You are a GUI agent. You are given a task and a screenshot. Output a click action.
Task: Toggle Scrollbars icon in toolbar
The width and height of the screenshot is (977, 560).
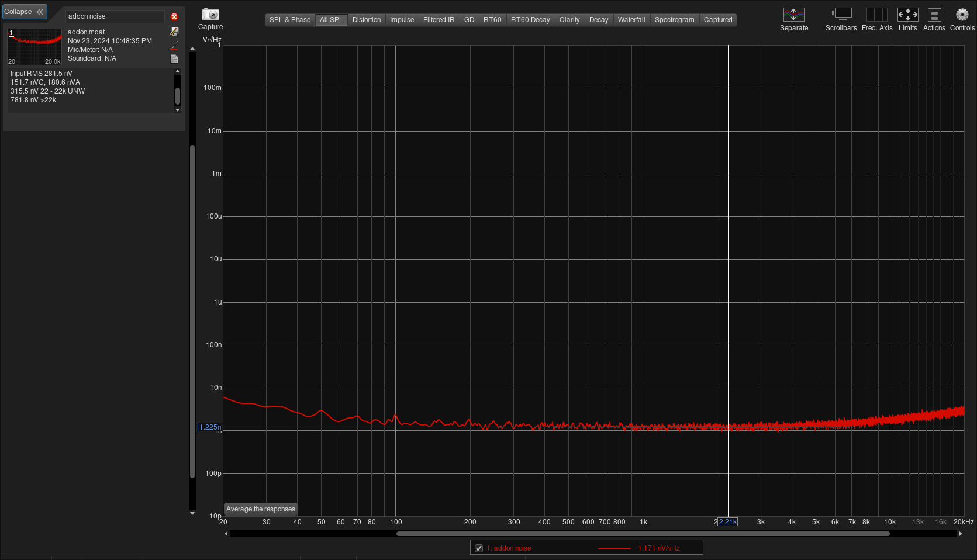click(x=841, y=15)
